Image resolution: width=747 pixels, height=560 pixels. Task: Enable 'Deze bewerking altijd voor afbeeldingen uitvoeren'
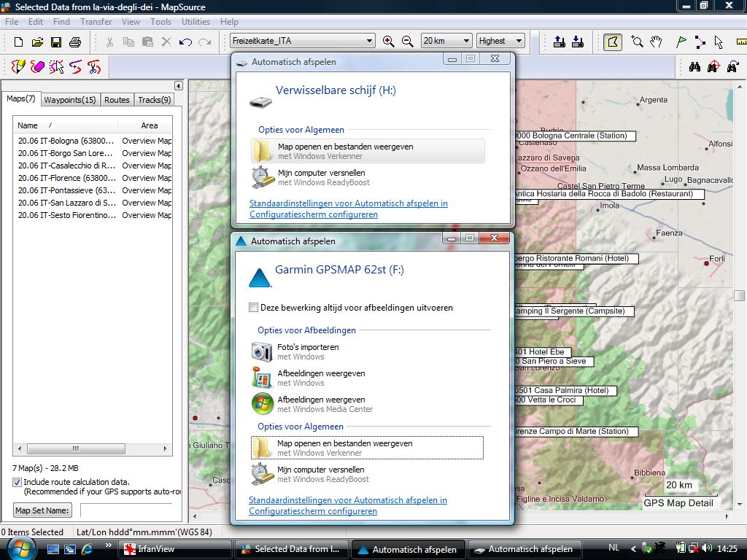(x=254, y=308)
